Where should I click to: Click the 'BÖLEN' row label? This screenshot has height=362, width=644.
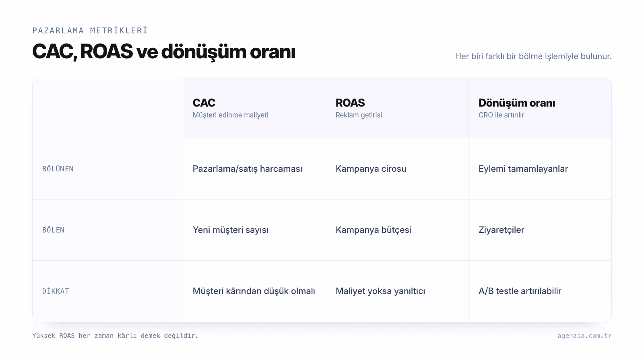54,230
